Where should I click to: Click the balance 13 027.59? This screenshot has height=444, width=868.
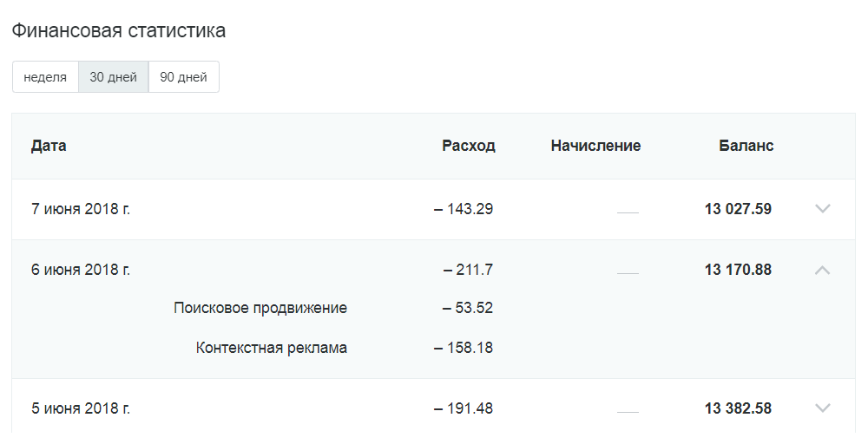[738, 209]
